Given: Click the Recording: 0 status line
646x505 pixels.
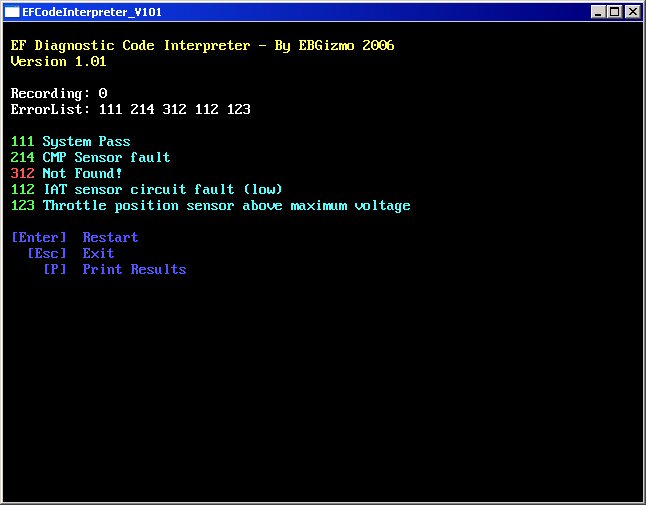Looking at the screenshot, I should [x=59, y=94].
